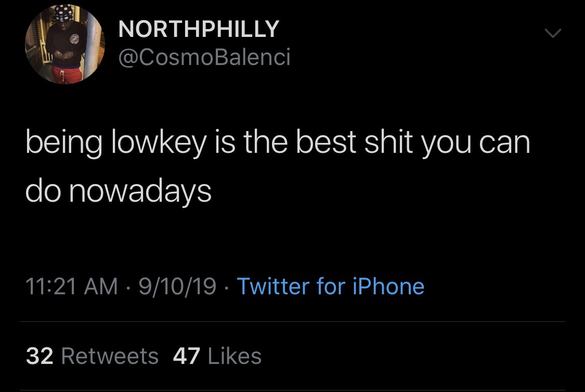Tap the Twitter for iPhone source link

coord(331,286)
